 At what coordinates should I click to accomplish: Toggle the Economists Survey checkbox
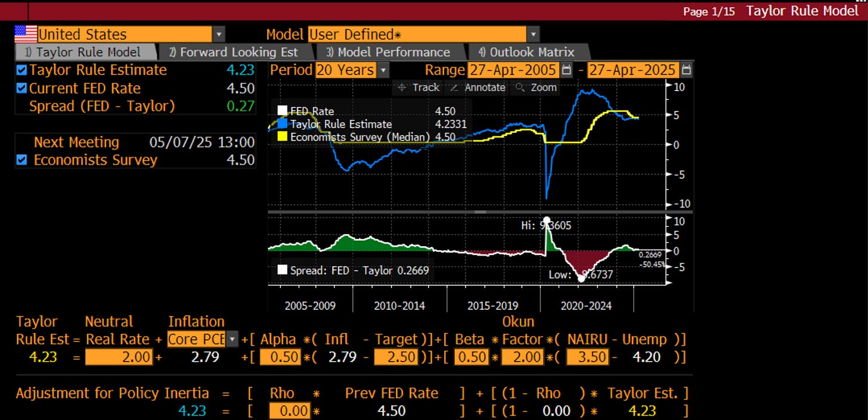[x=21, y=160]
